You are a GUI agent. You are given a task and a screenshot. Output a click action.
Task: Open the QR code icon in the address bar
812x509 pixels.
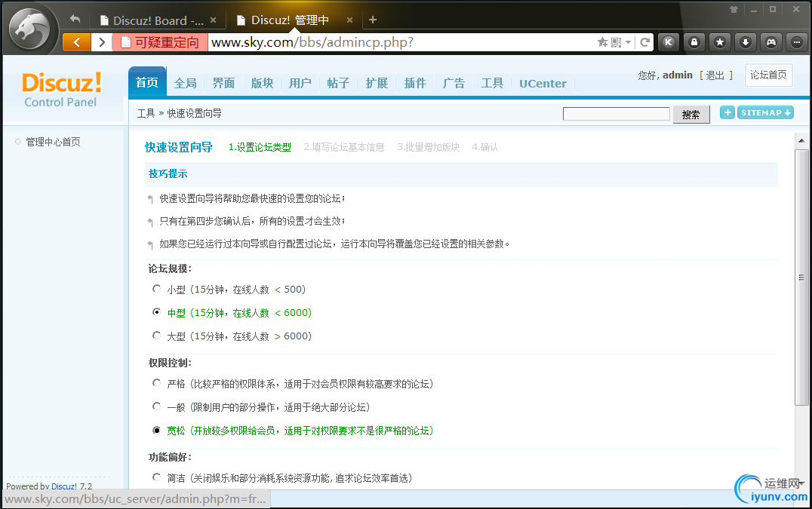tap(616, 42)
